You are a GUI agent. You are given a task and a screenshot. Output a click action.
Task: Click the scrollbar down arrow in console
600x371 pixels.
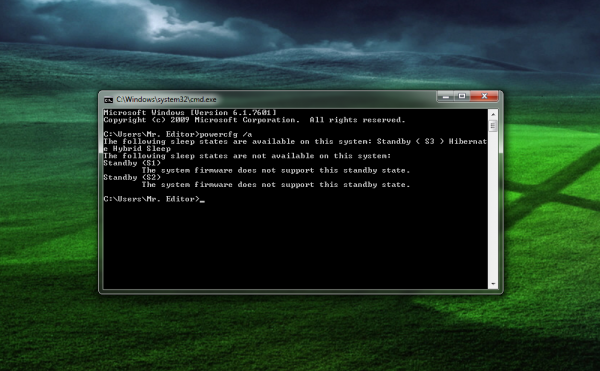(493, 284)
